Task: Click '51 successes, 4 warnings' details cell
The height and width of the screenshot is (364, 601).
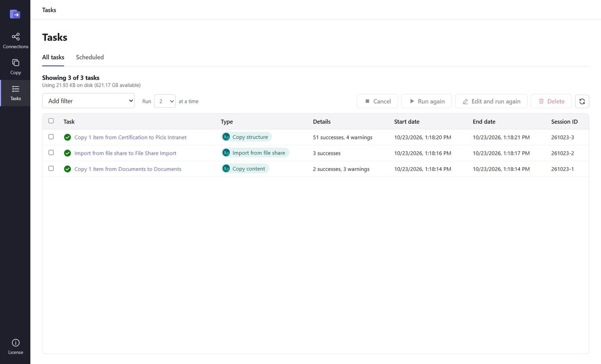Action: (343, 137)
